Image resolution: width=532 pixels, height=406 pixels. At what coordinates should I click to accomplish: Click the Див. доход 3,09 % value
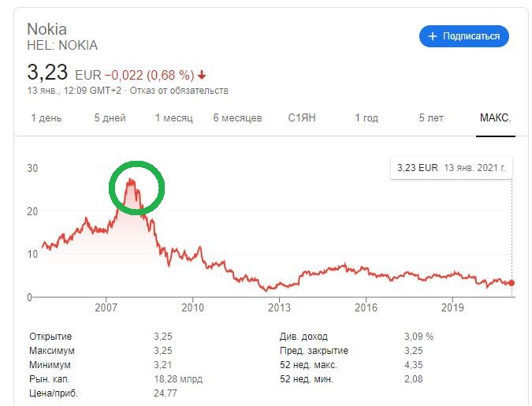click(x=419, y=337)
